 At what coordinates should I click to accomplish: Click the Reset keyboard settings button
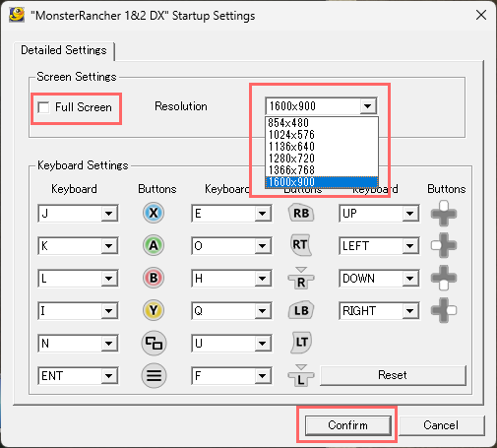393,375
